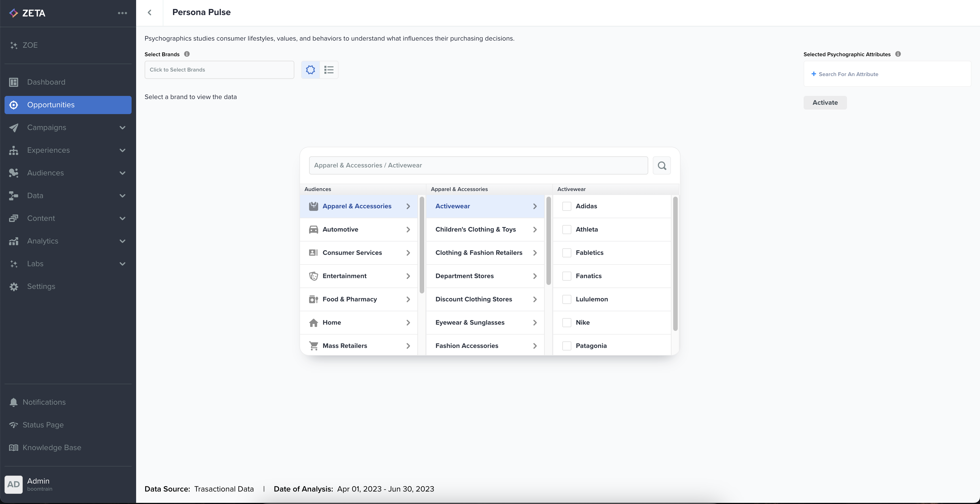The width and height of the screenshot is (980, 504).
Task: Click the Activate button
Action: coord(825,103)
